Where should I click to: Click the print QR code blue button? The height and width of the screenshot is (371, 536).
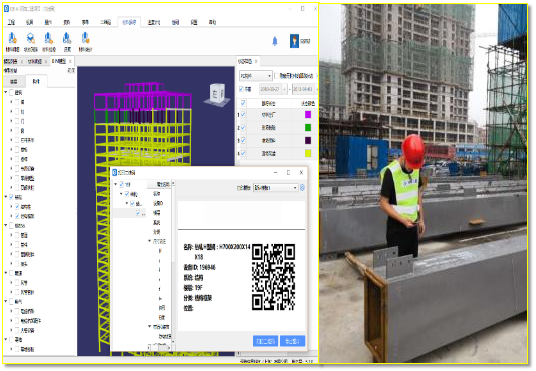point(265,341)
